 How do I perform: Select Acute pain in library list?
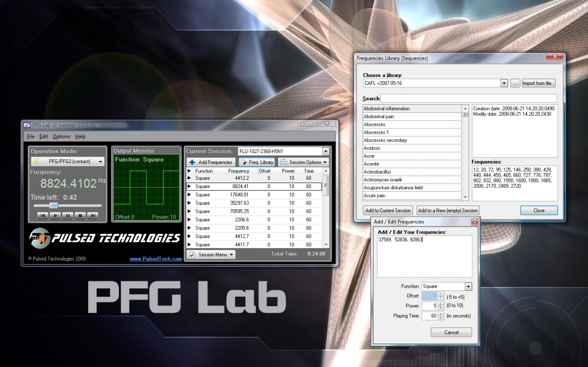[412, 195]
